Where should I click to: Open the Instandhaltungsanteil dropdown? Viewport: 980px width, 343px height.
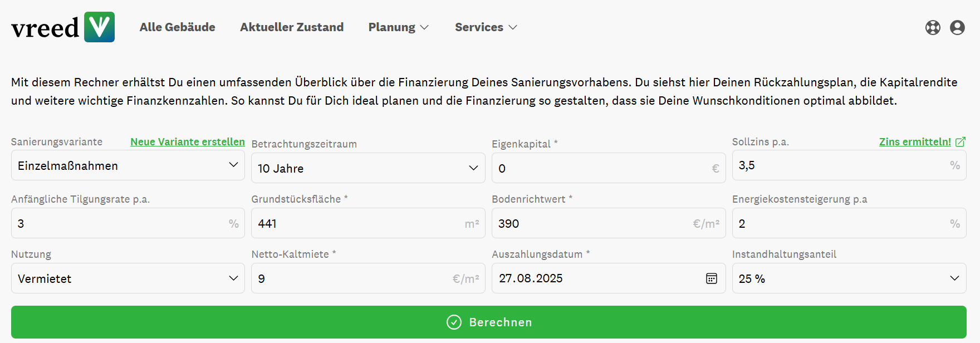849,278
